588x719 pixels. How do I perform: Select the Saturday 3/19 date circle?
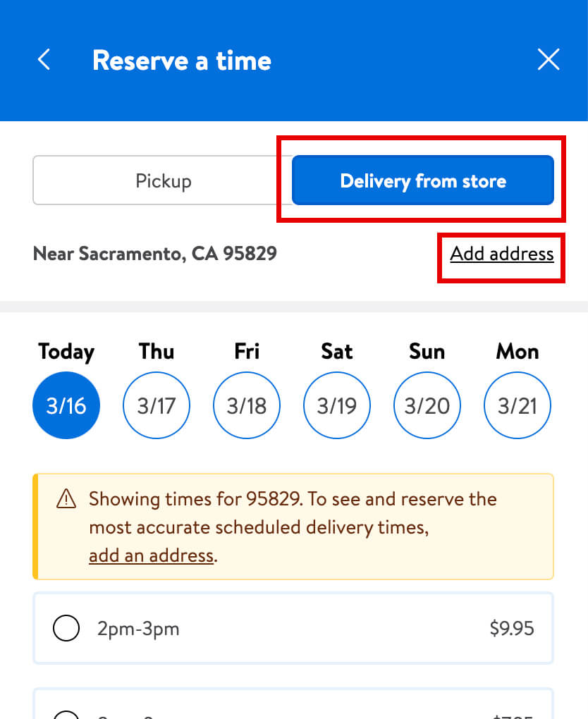337,405
